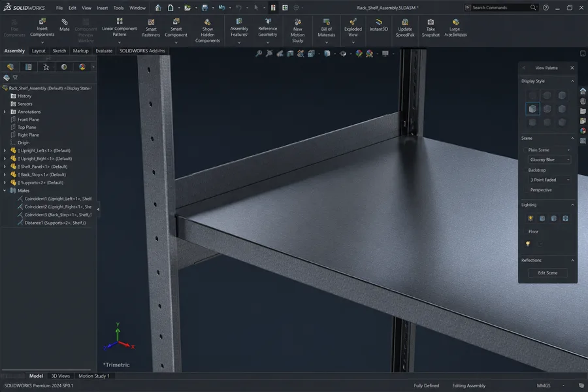
Task: Click the Edit Scene button
Action: pyautogui.click(x=547, y=272)
